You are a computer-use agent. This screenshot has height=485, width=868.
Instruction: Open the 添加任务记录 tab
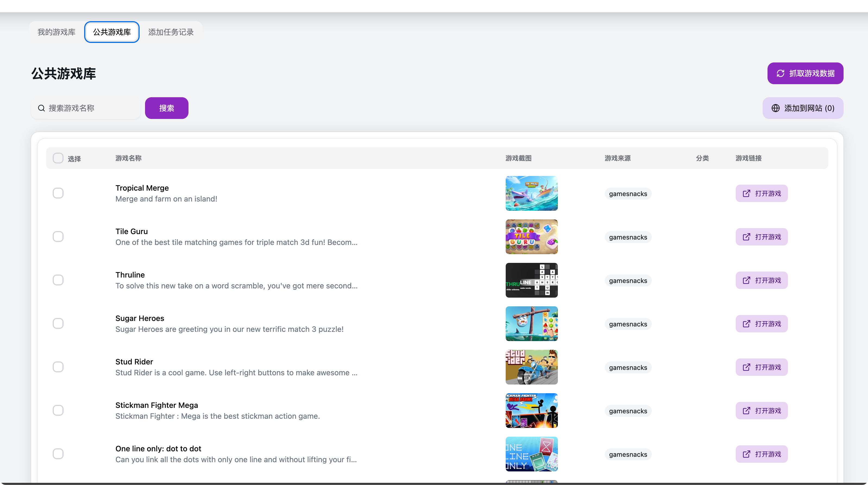click(x=171, y=32)
